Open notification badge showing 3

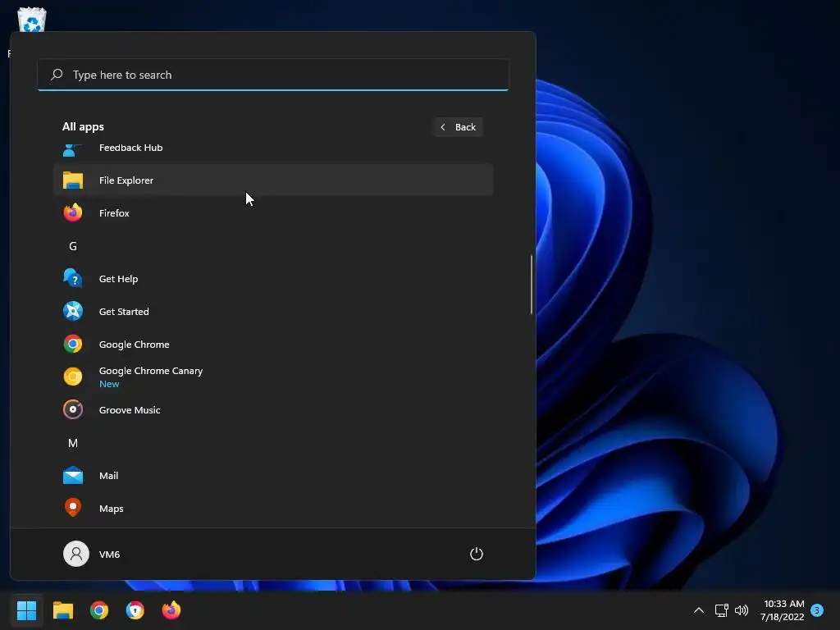coord(817,610)
